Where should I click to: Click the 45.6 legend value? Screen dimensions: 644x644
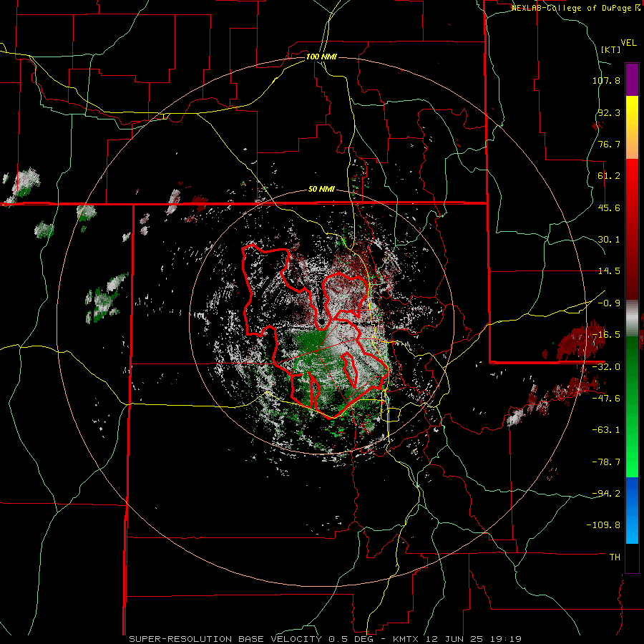click(x=609, y=208)
